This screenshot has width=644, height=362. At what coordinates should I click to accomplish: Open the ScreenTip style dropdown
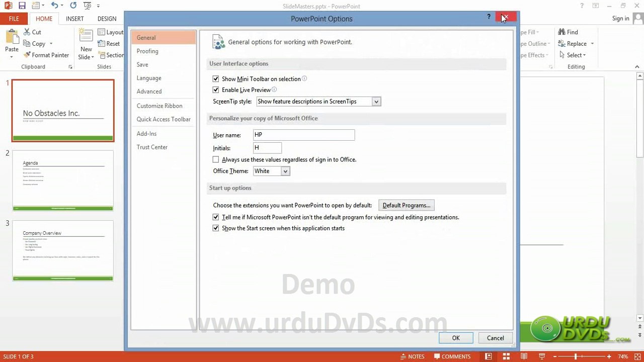point(376,102)
